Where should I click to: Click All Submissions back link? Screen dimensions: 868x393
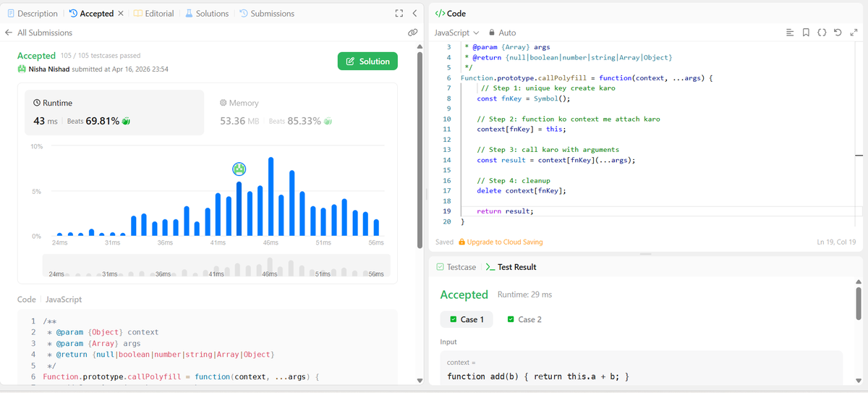point(45,33)
